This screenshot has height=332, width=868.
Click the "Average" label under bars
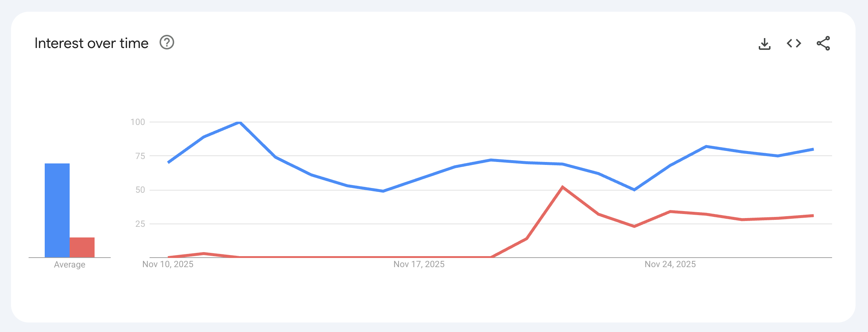point(70,265)
